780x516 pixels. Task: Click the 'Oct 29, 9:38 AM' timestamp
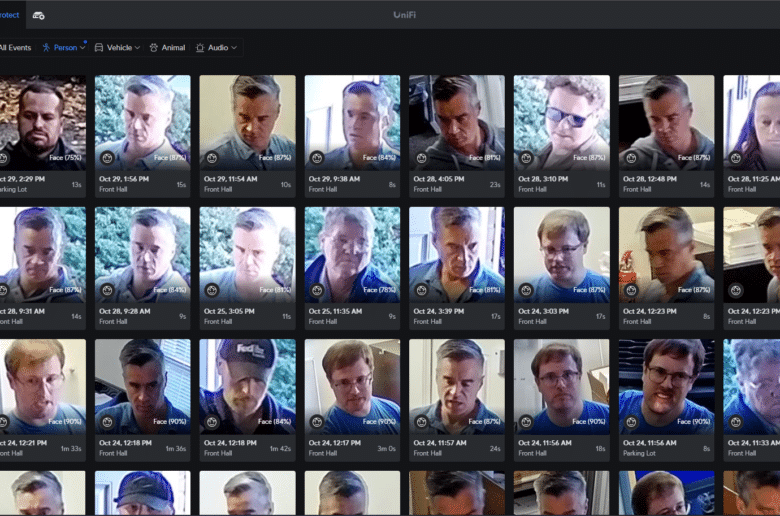pyautogui.click(x=334, y=179)
